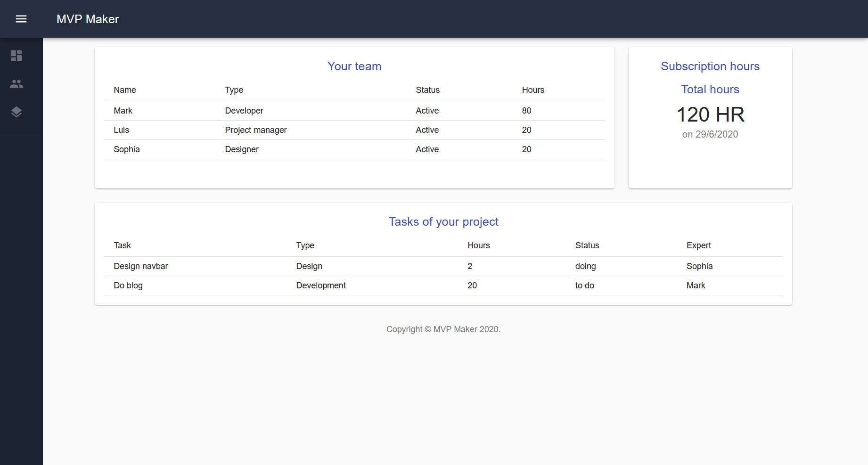Image resolution: width=868 pixels, height=465 pixels.
Task: Click Sophia's team hours value '20'
Action: [x=526, y=149]
